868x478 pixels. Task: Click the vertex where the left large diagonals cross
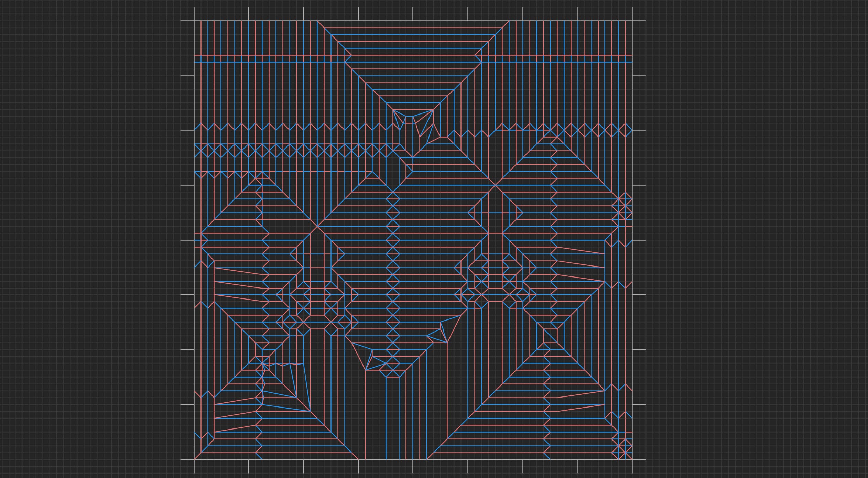(317, 226)
